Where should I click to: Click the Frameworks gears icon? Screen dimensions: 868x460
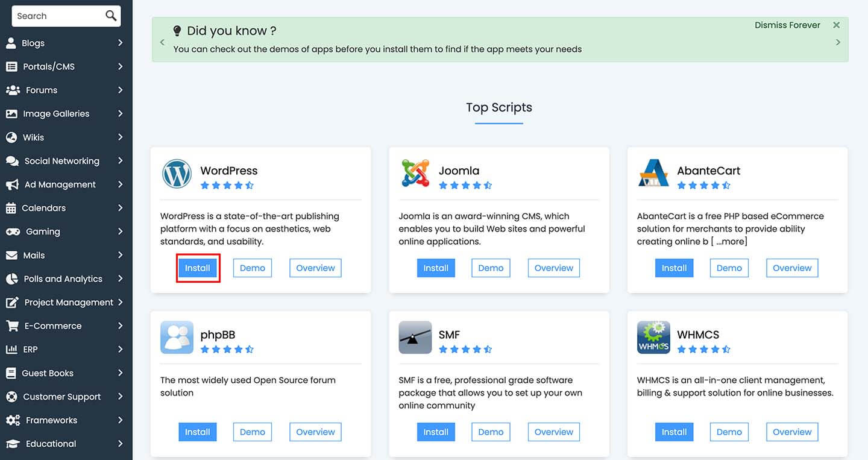tap(13, 420)
